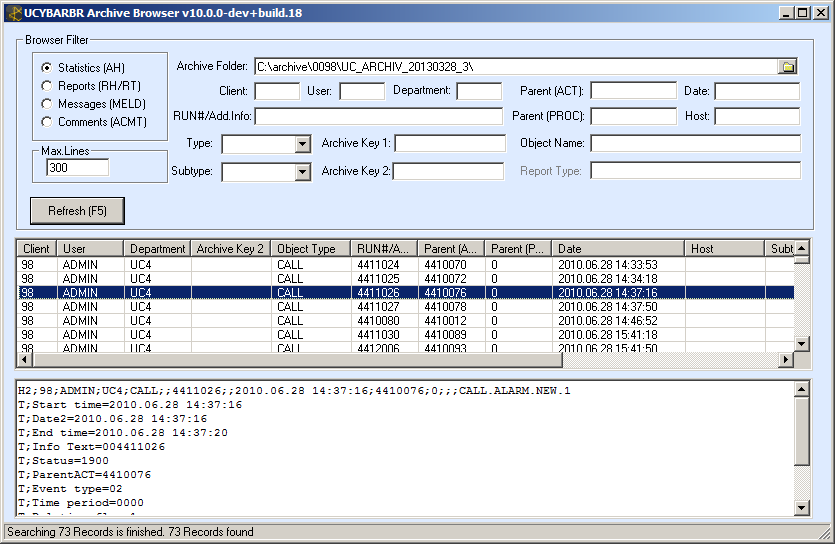Click table horizontal scroll right arrow
835x544 pixels.
[786, 360]
